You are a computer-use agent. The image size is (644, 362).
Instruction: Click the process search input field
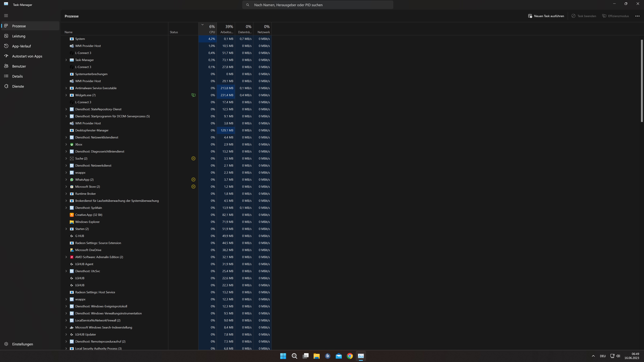pyautogui.click(x=318, y=5)
